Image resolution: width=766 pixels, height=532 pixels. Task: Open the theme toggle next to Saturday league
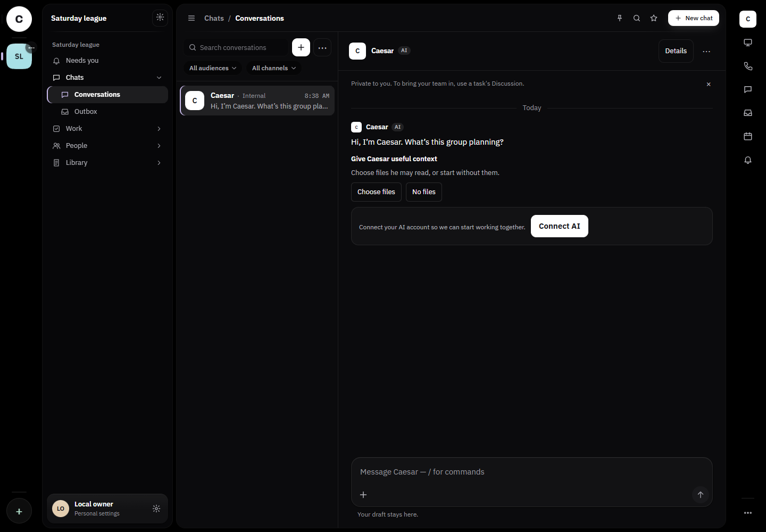[160, 18]
